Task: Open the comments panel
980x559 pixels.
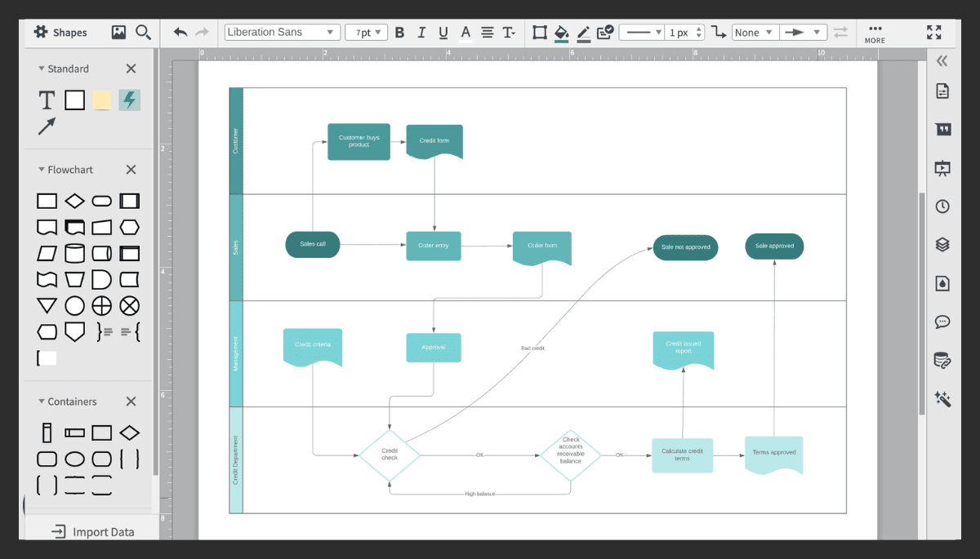Action: [942, 322]
